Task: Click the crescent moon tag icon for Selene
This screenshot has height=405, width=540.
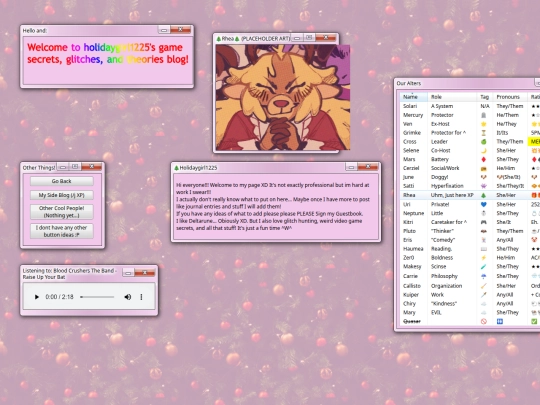Action: coord(484,150)
